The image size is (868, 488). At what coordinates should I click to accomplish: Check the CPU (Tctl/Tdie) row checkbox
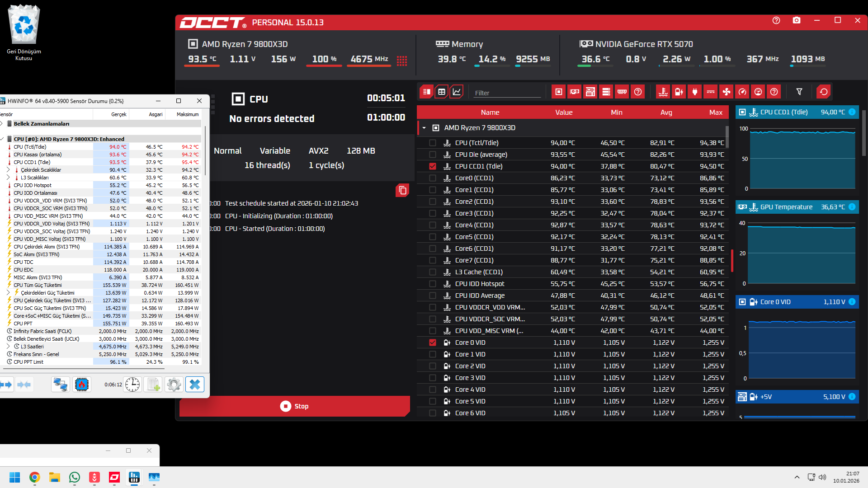433,143
